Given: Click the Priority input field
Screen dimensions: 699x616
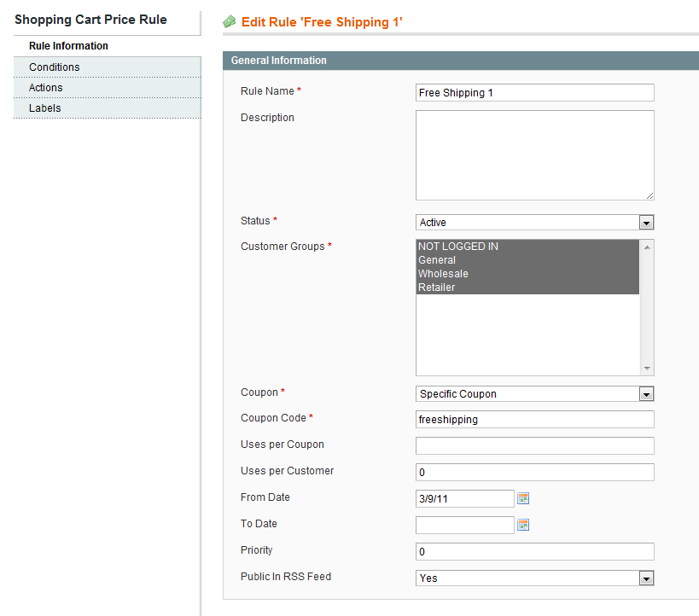Looking at the screenshot, I should pyautogui.click(x=534, y=552).
